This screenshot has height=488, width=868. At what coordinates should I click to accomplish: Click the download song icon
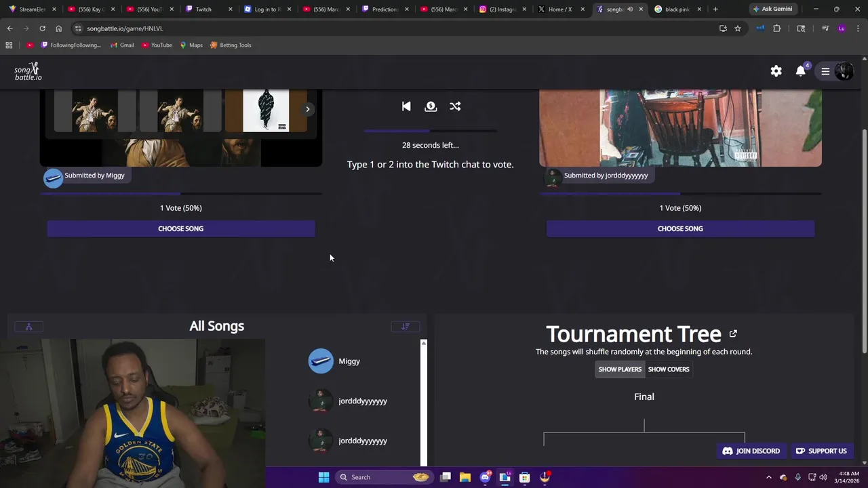point(431,106)
